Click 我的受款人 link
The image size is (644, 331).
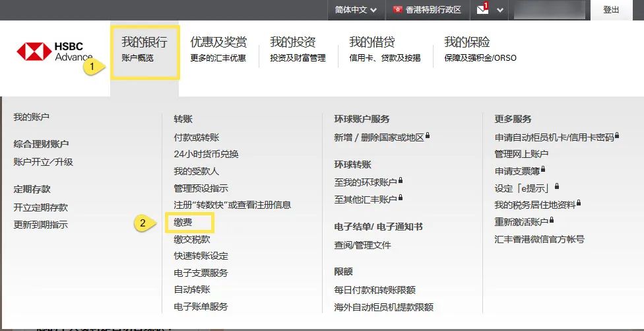(x=197, y=171)
